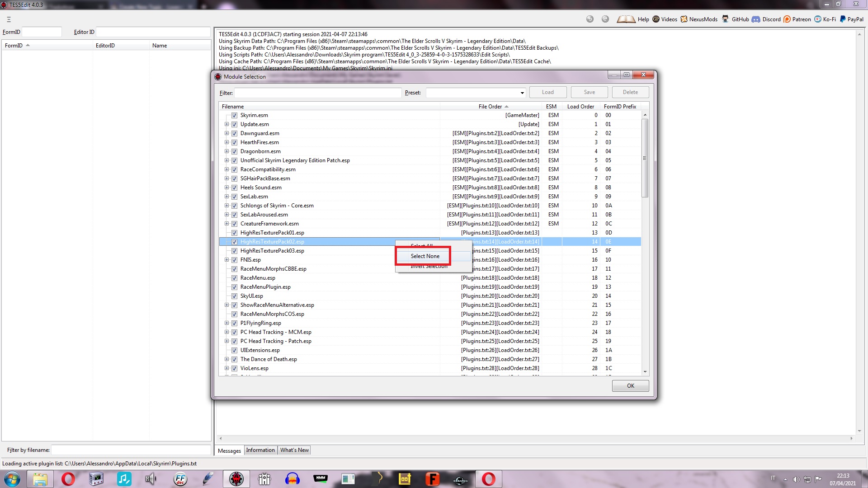
Task: Open the music note app on taskbar
Action: [x=124, y=479]
